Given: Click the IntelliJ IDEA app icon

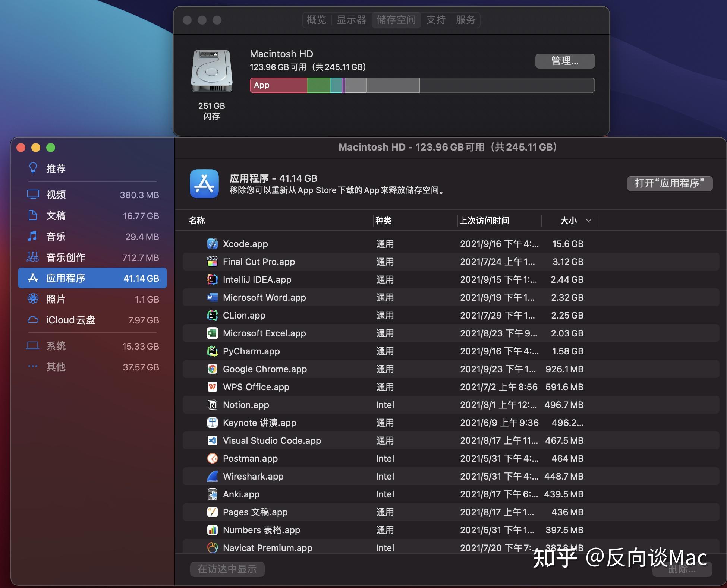Looking at the screenshot, I should pos(212,279).
